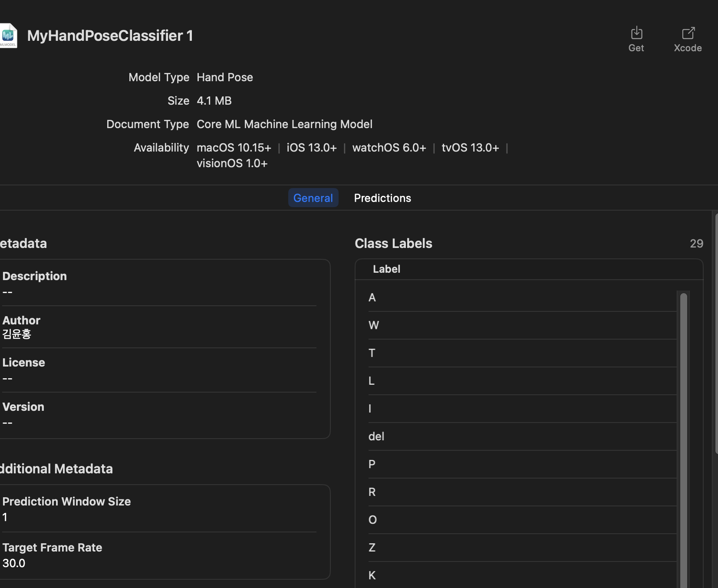This screenshot has width=718, height=588.
Task: Select the General tab
Action: 313,198
